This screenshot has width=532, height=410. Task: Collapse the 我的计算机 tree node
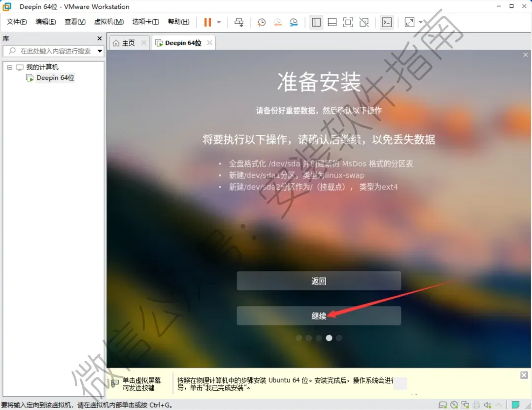(x=10, y=68)
